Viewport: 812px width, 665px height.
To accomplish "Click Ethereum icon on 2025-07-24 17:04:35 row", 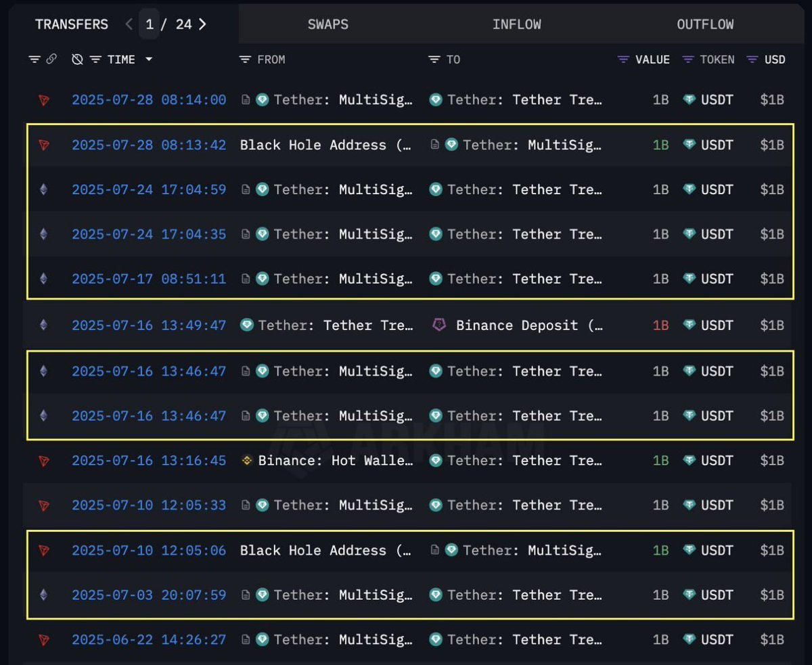I will [x=44, y=234].
